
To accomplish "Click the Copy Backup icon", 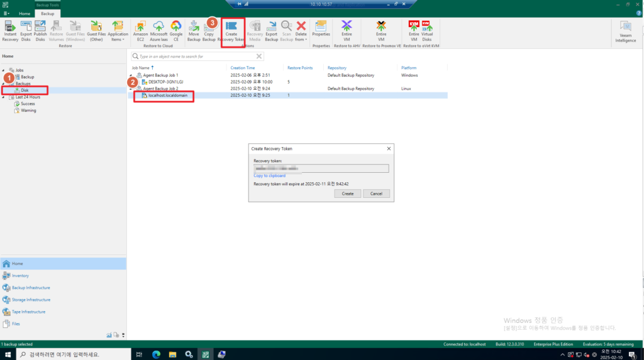I will tap(209, 31).
